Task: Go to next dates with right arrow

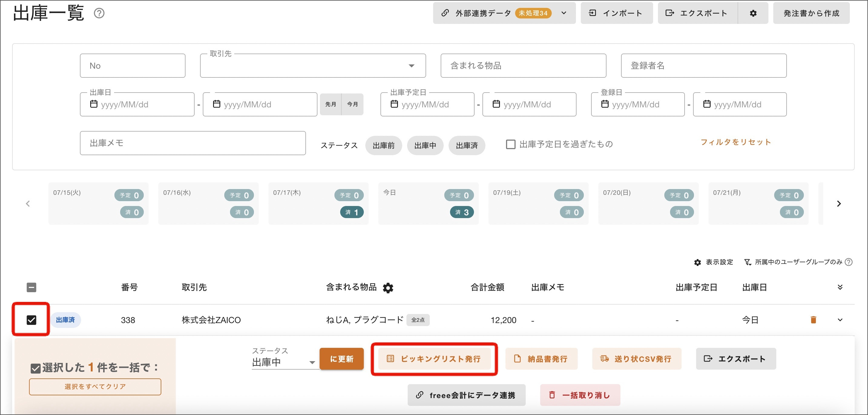Action: 839,204
